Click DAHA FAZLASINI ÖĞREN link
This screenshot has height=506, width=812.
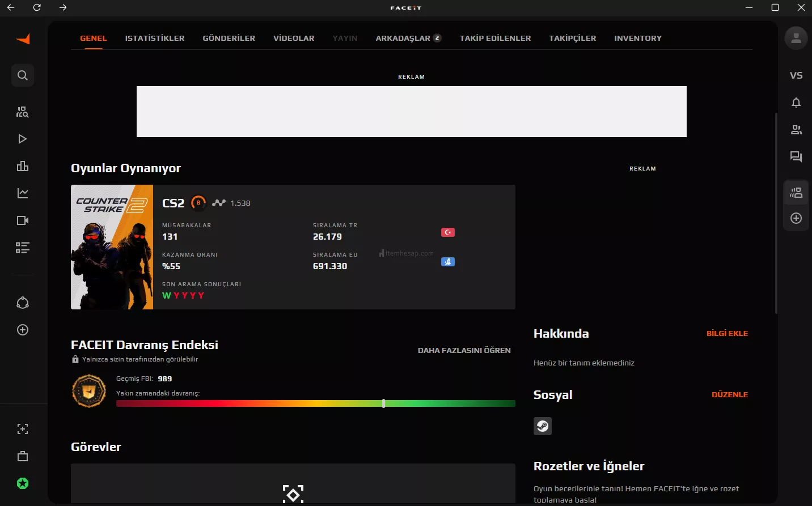point(464,350)
